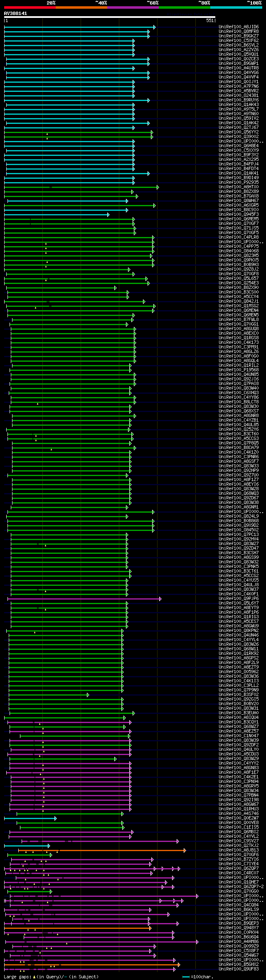The height and width of the screenshot is (980, 266).
Task: Select label UniRef100_Q7PC13
Action: tap(239, 535)
